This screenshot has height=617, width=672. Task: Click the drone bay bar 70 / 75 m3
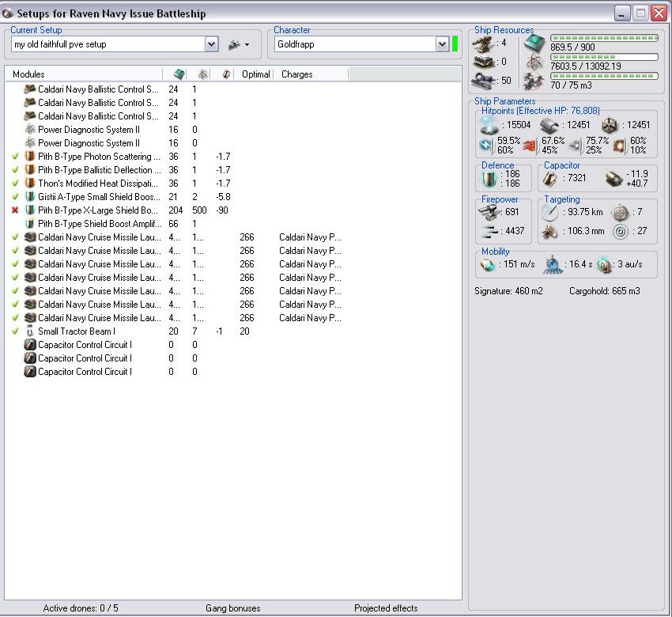point(604,76)
